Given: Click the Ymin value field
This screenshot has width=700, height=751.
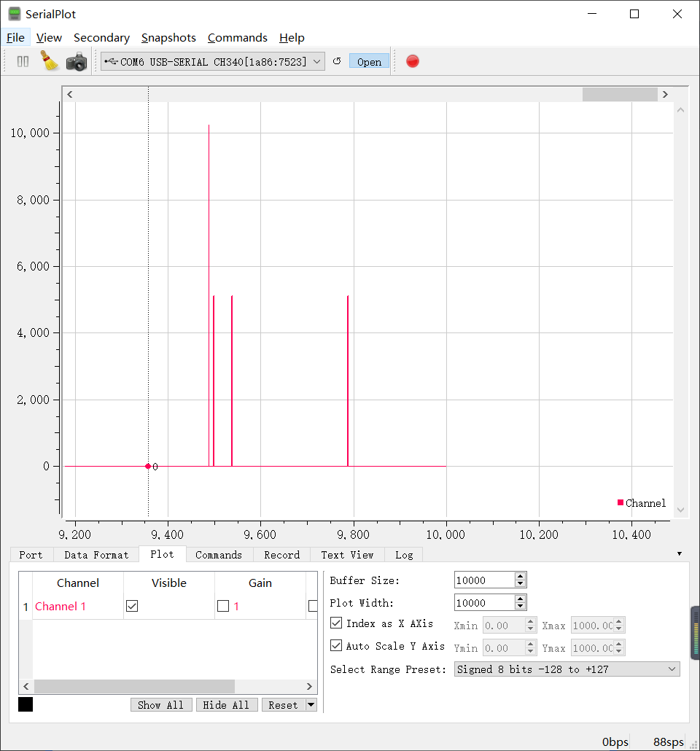Looking at the screenshot, I should click(x=505, y=647).
